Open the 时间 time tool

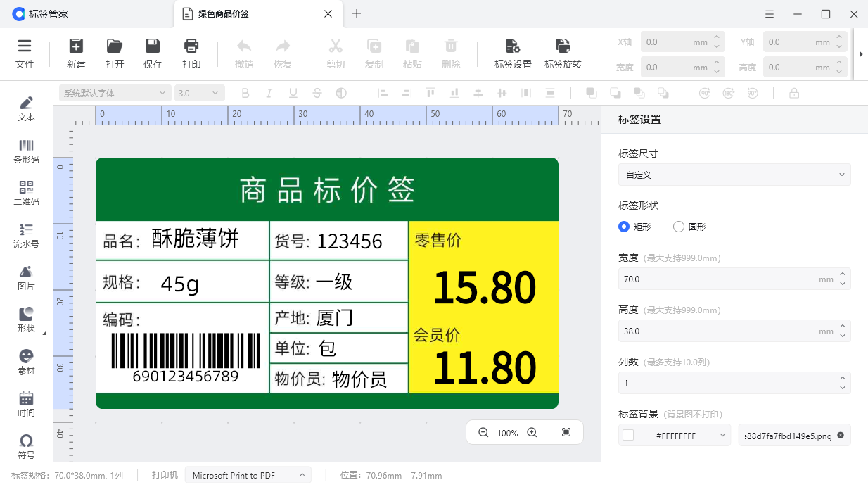(26, 403)
